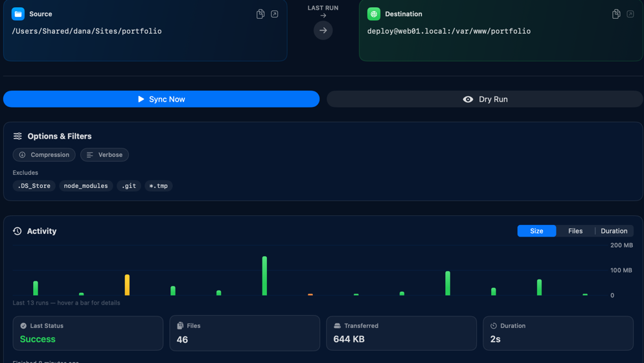Click the 644 KB transferred value

[x=349, y=339]
